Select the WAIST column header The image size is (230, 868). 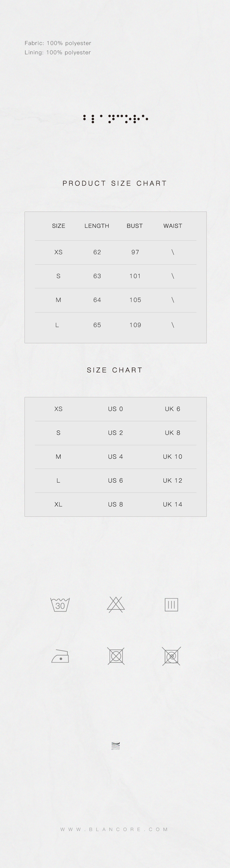click(x=173, y=226)
